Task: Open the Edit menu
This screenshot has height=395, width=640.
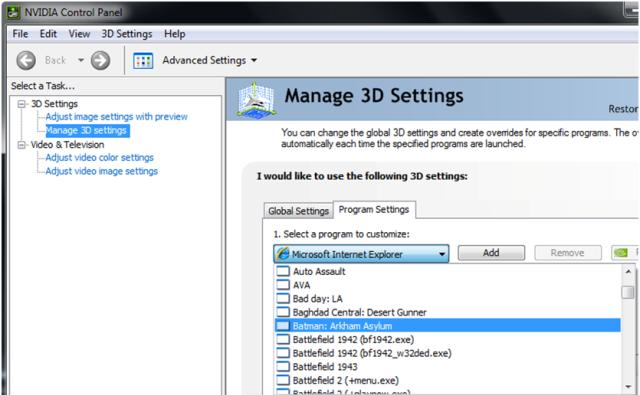Action: (48, 34)
